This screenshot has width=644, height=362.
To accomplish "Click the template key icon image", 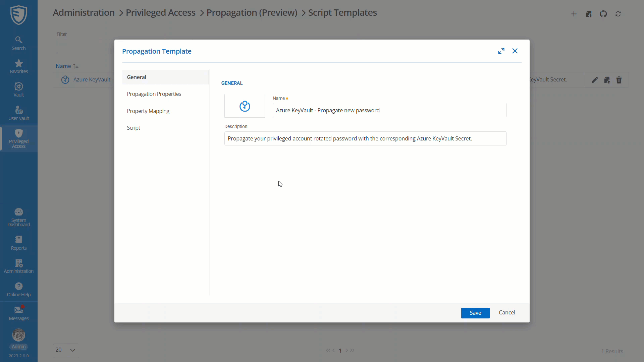I will pos(245,106).
